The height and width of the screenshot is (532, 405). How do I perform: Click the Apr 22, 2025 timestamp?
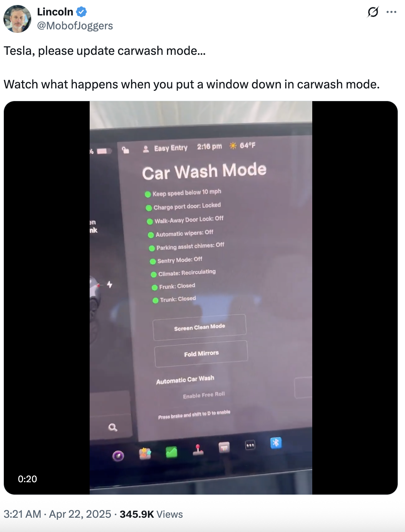(80, 514)
